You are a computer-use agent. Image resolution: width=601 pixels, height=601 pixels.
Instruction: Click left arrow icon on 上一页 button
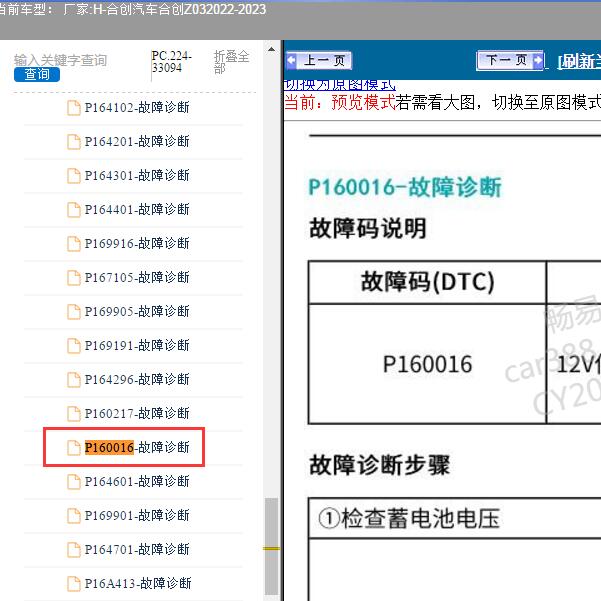292,61
